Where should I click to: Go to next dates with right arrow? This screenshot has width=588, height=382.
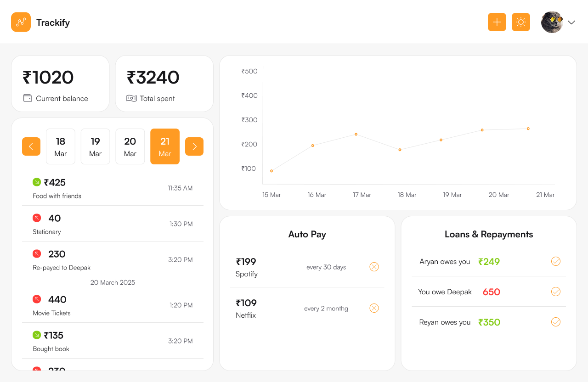[194, 146]
